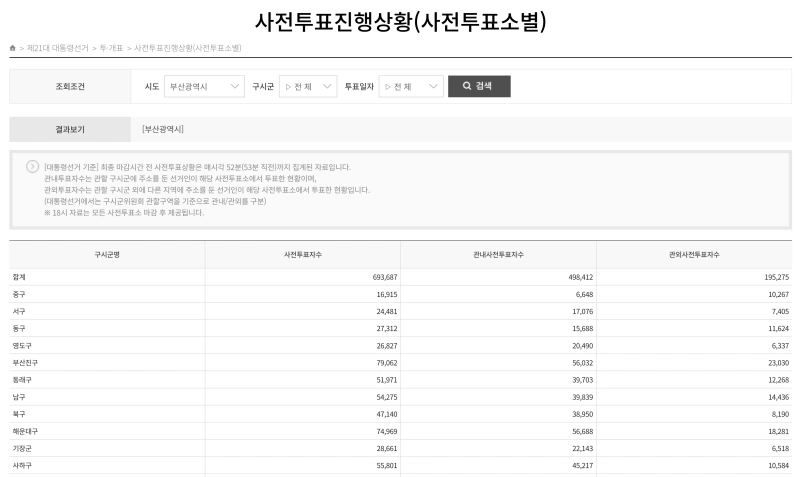Click the 74,969 value in 해운대구 row
Viewport: 800px width, 477px height.
click(387, 431)
